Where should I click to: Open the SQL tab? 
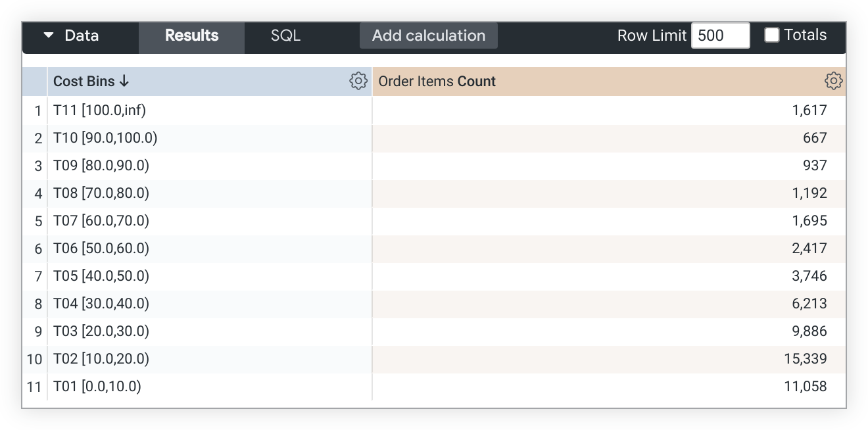(x=285, y=36)
